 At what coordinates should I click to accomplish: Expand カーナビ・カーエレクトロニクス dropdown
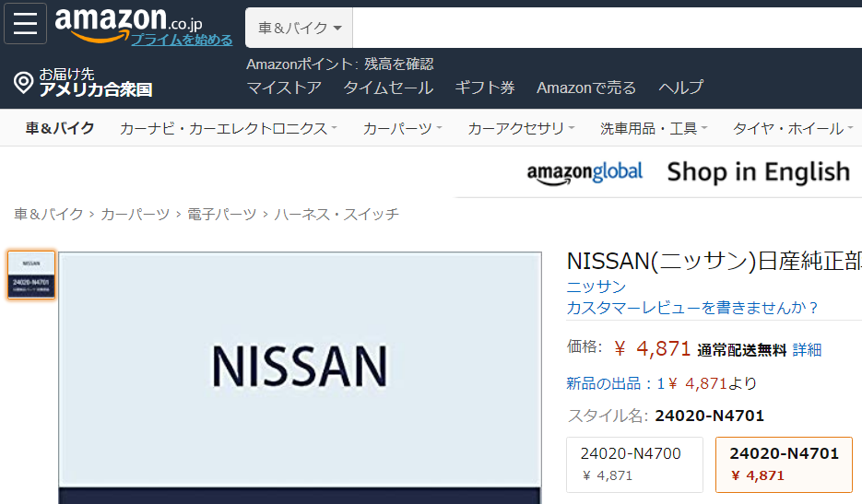pos(228,128)
